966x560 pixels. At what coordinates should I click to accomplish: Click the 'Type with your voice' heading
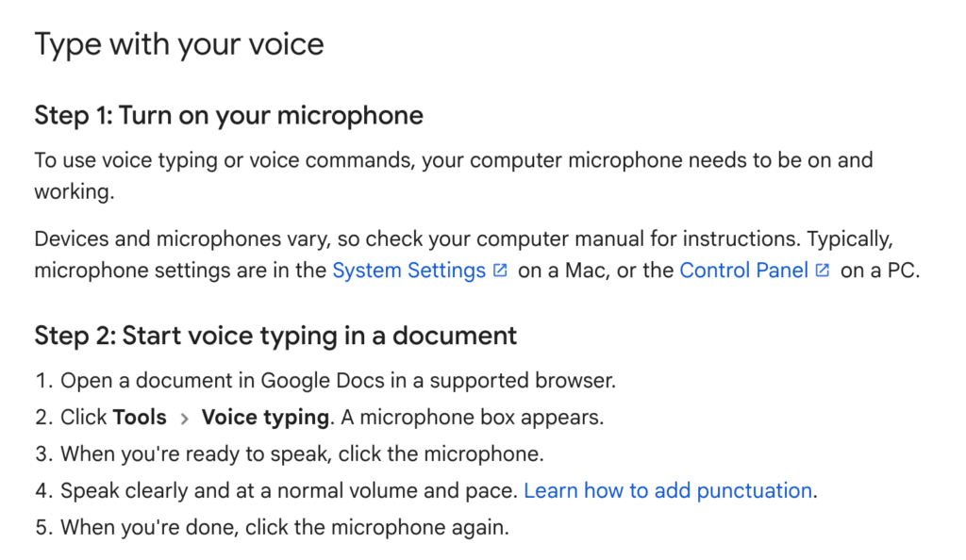click(179, 44)
